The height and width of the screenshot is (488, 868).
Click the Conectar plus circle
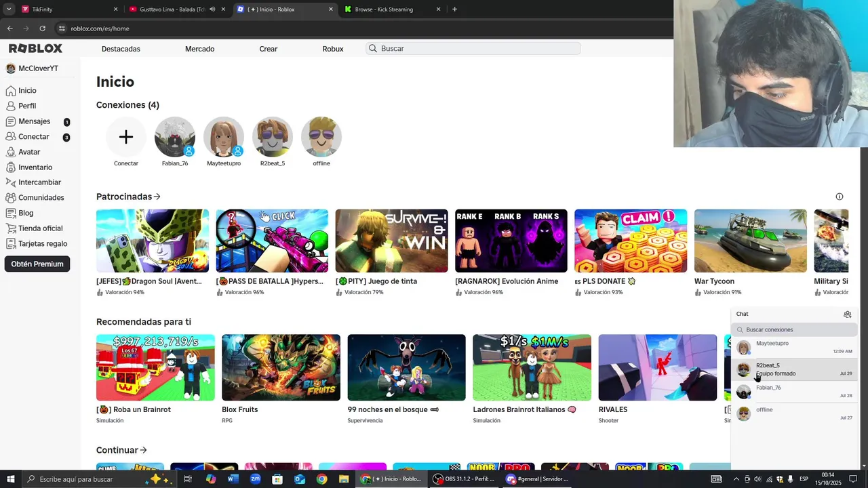tap(126, 137)
